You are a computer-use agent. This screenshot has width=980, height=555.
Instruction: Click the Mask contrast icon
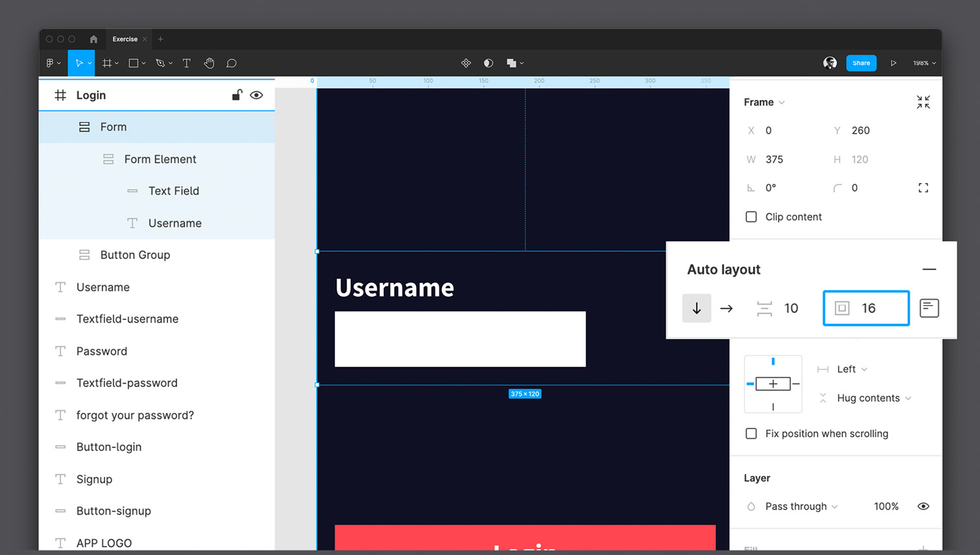click(489, 63)
